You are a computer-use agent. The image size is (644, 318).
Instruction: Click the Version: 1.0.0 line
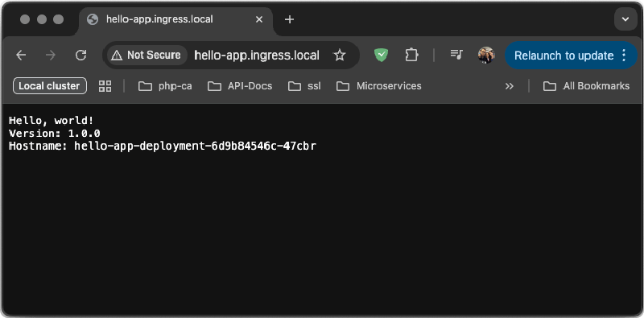tap(55, 134)
